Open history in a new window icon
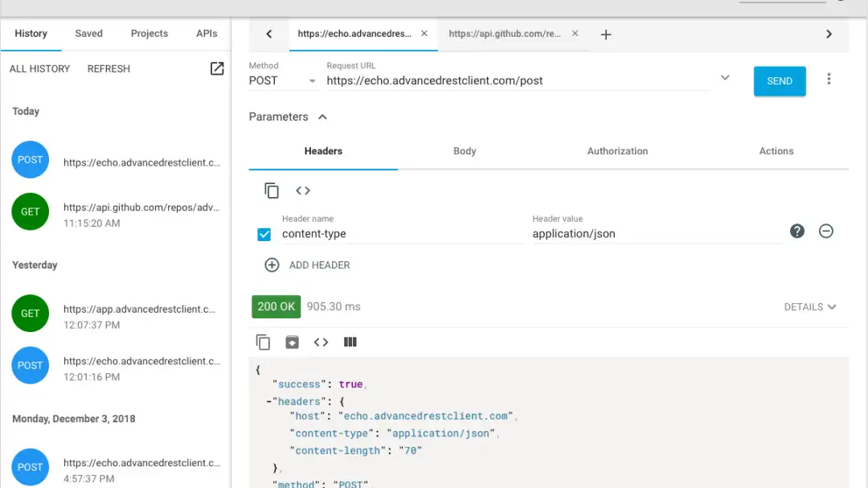Viewport: 868px width, 488px height. (217, 69)
